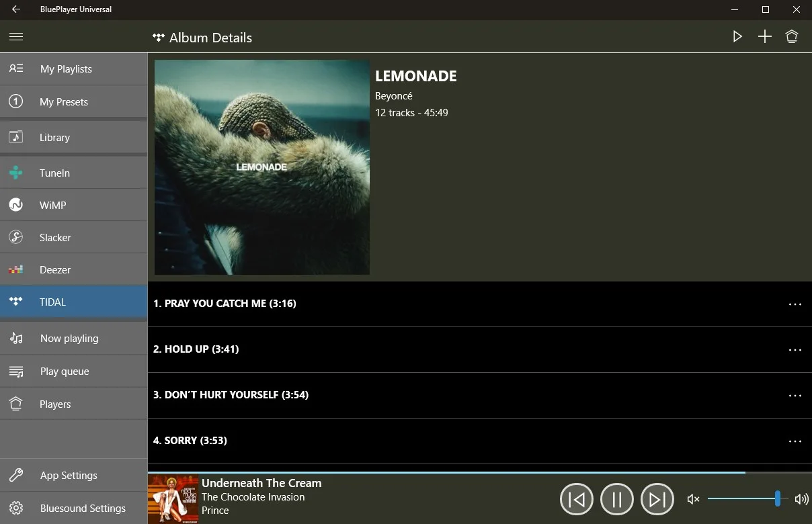The width and height of the screenshot is (812, 524).
Task: Select the WiMP service
Action: [73, 205]
